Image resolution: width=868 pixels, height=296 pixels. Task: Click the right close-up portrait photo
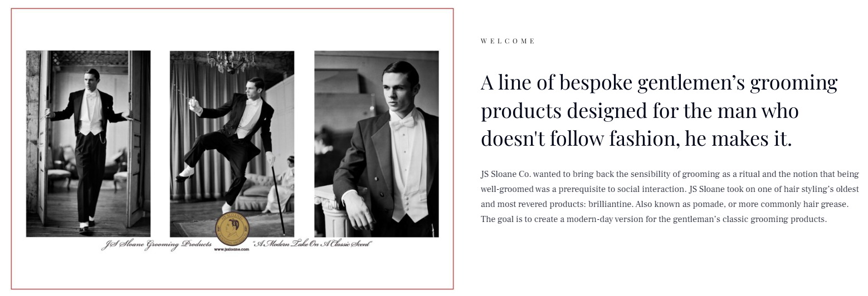pos(376,144)
